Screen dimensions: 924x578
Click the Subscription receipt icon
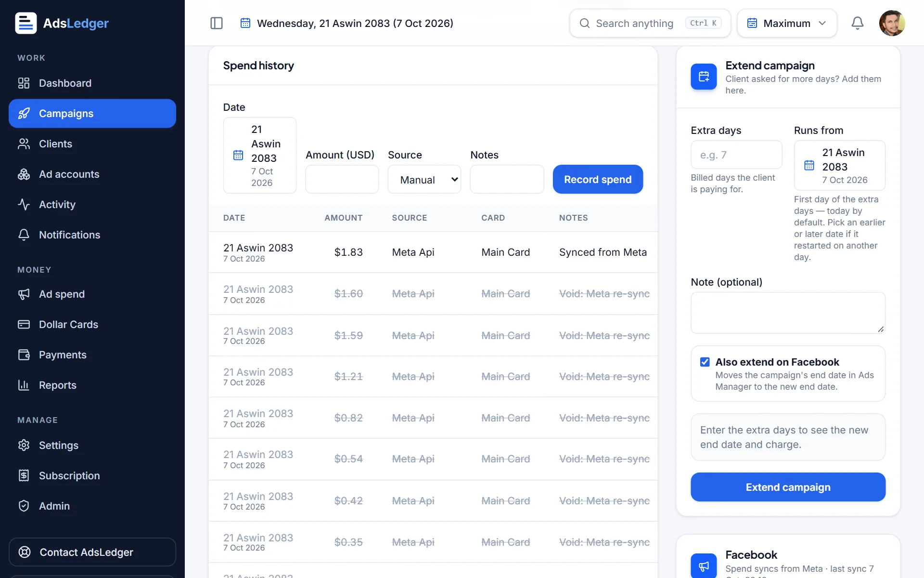point(24,475)
